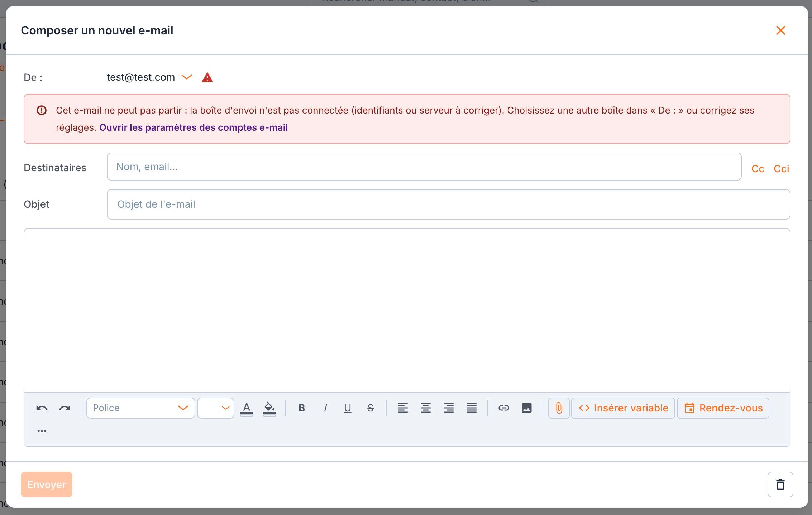This screenshot has height=515, width=812.
Task: Insert a hyperlink with the link icon
Action: [504, 408]
